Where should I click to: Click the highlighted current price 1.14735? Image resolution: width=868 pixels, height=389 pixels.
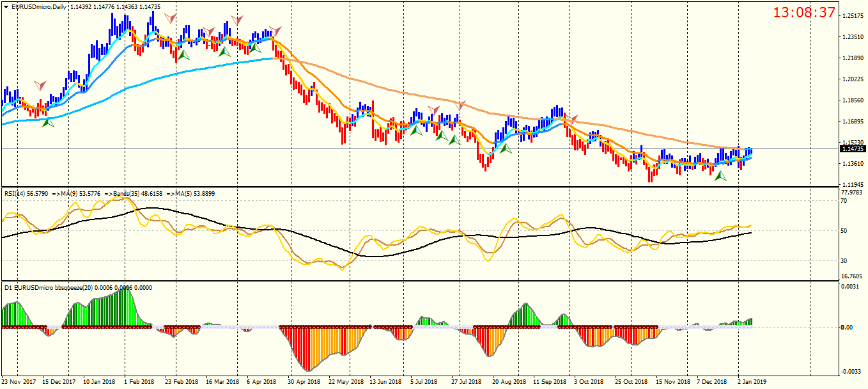point(854,148)
